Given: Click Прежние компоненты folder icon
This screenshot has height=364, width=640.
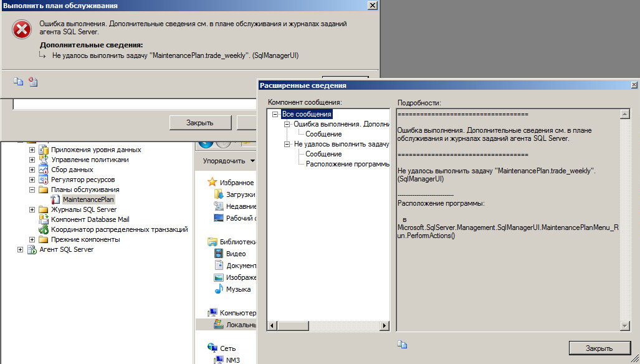Looking at the screenshot, I should point(43,239).
